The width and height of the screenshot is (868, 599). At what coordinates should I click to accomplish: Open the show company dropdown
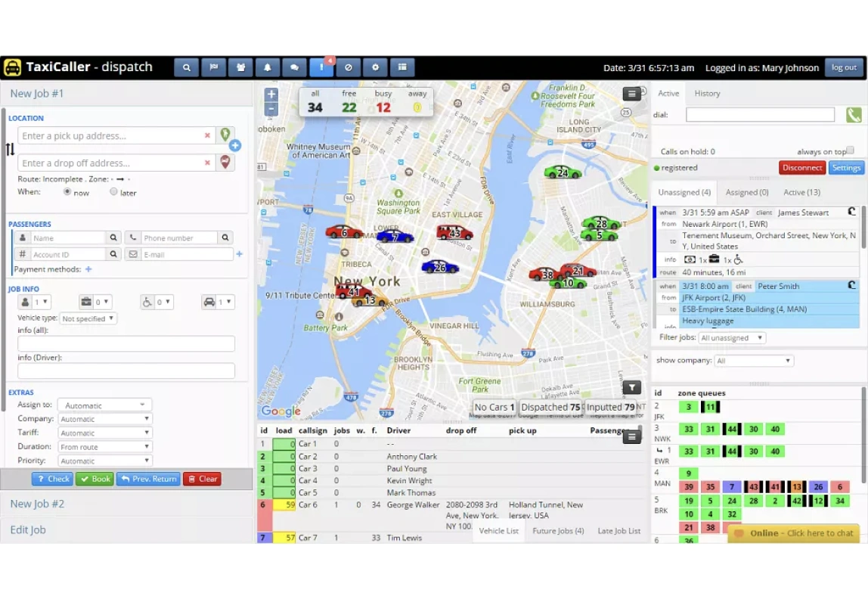pyautogui.click(x=754, y=361)
